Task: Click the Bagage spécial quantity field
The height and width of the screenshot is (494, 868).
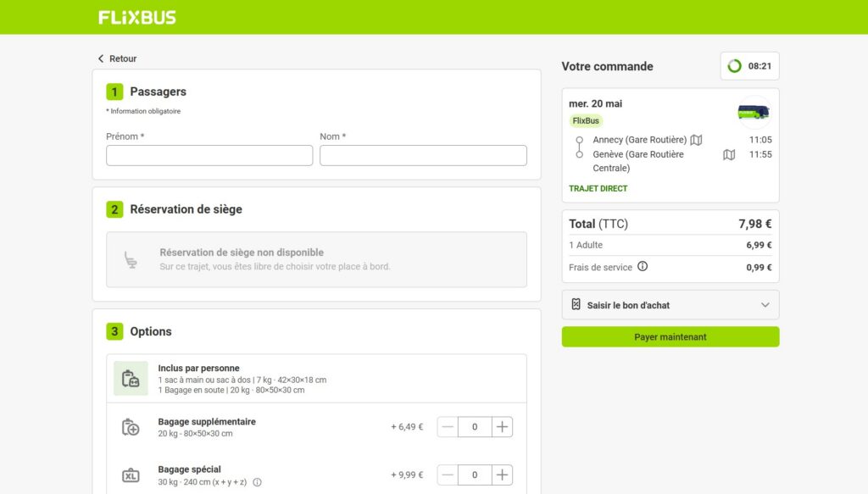Action: coord(475,475)
